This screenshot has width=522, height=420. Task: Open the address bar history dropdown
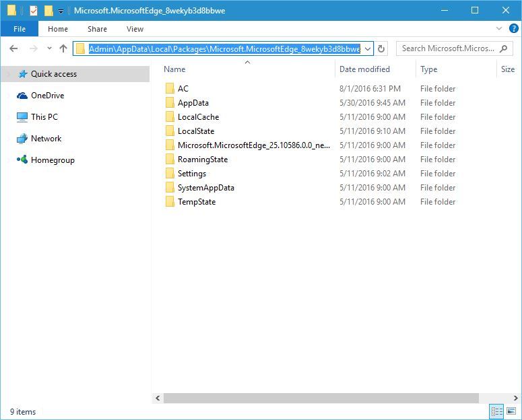pyautogui.click(x=368, y=49)
